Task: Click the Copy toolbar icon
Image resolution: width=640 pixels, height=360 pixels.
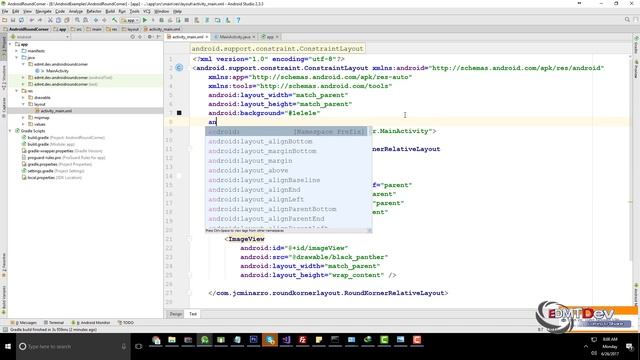Action: point(58,20)
